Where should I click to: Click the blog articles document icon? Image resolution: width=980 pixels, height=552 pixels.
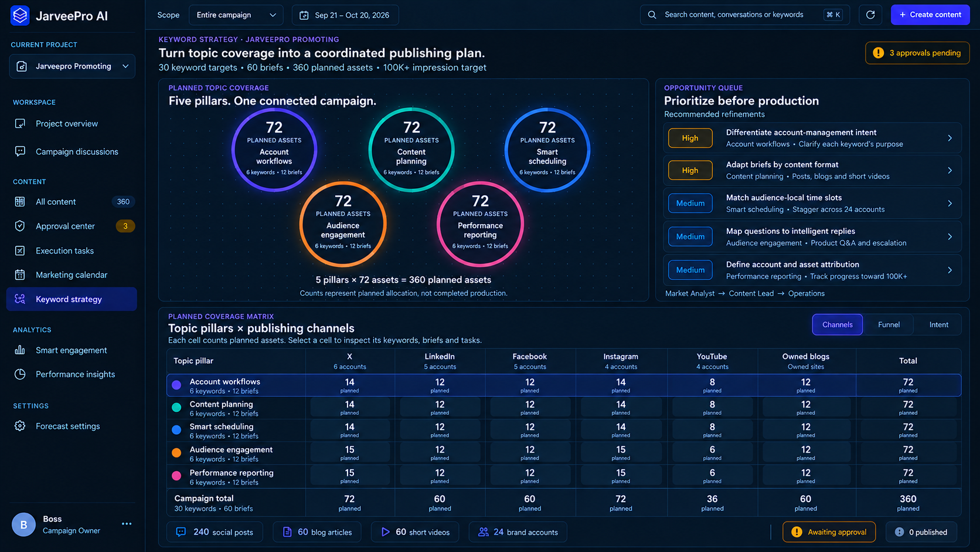(287, 532)
